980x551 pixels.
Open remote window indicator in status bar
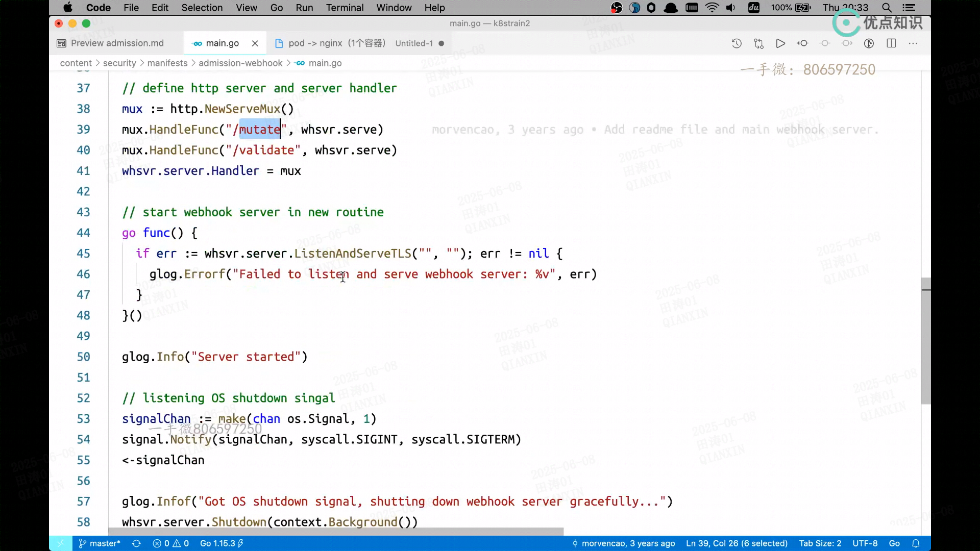tap(60, 543)
